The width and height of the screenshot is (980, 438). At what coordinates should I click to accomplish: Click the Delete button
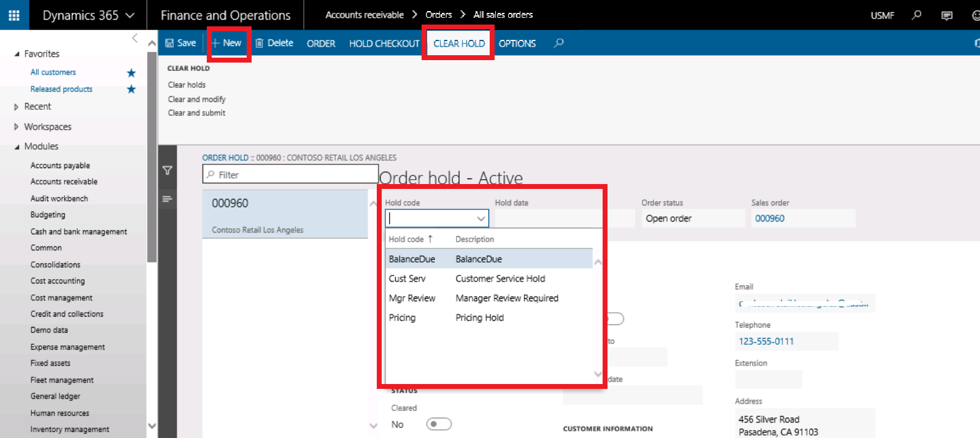274,43
